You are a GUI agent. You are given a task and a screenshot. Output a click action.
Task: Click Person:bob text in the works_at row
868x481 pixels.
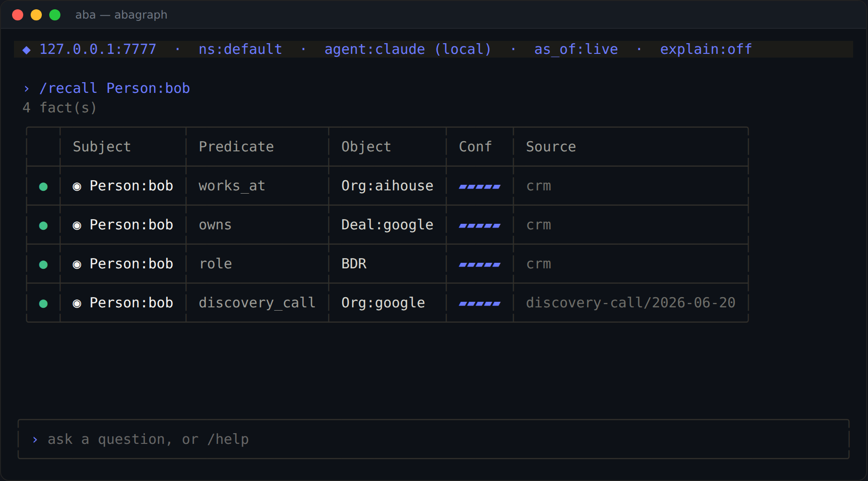(x=132, y=186)
